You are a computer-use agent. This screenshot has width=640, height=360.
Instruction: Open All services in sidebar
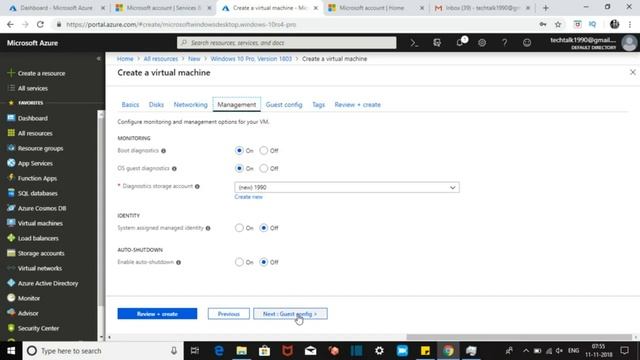pos(33,88)
